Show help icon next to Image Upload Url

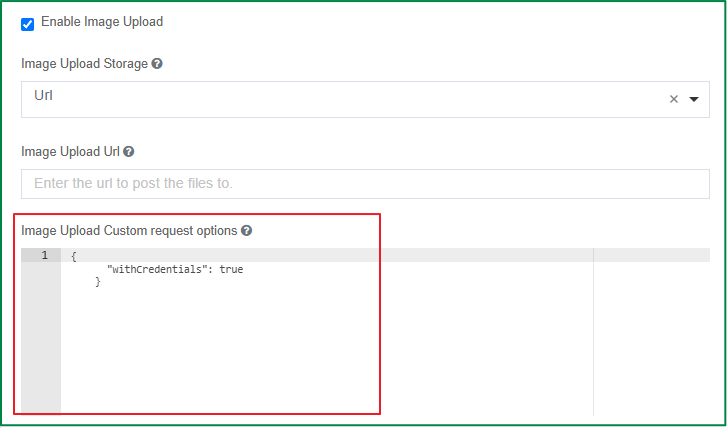pos(129,152)
